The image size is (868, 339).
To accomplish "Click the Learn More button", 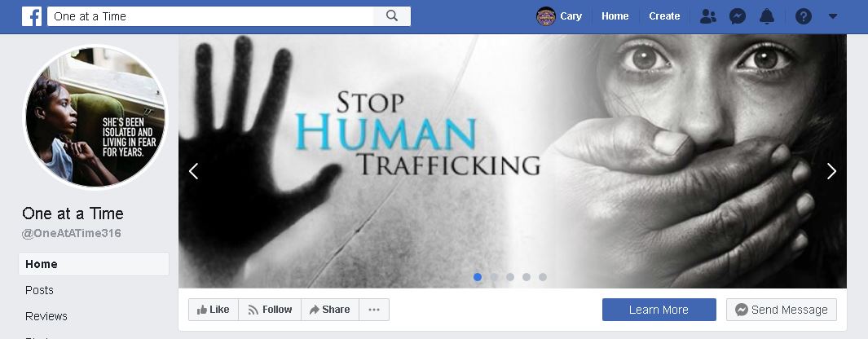I will (x=659, y=310).
